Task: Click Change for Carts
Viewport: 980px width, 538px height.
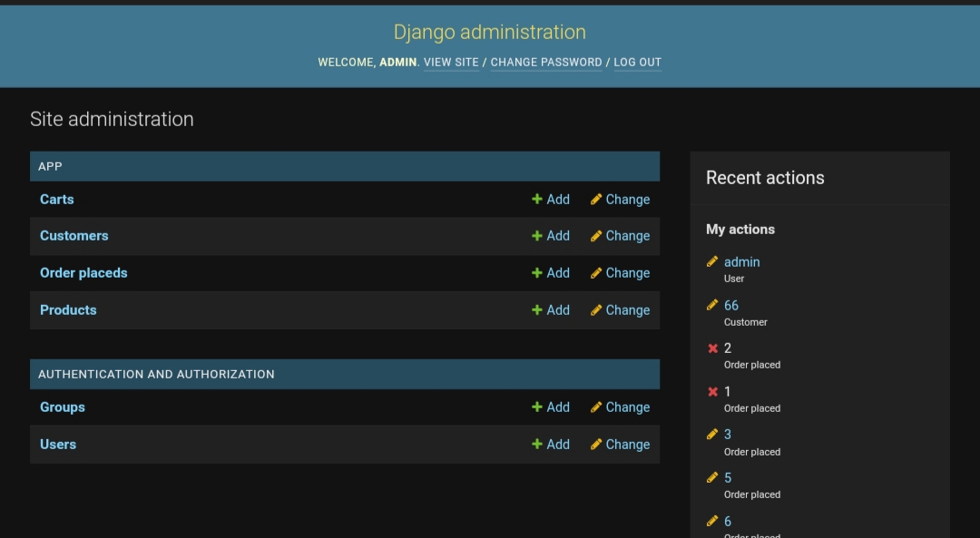Action: (x=620, y=200)
